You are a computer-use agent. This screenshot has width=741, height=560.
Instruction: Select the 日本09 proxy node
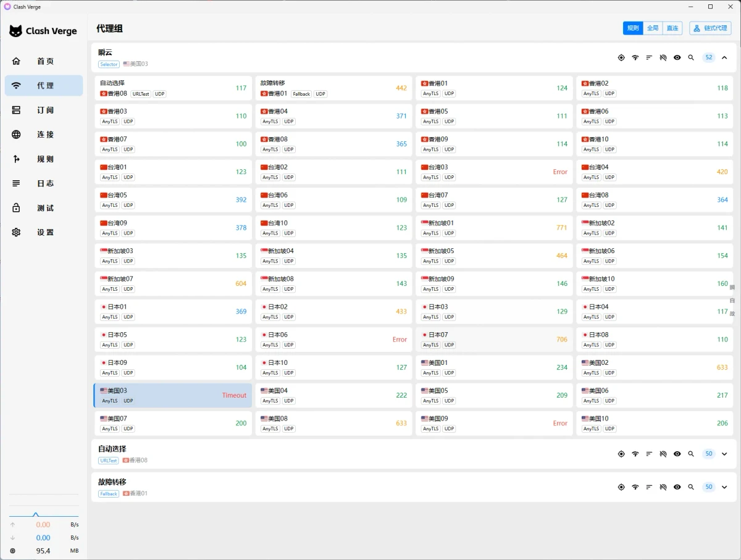click(173, 367)
